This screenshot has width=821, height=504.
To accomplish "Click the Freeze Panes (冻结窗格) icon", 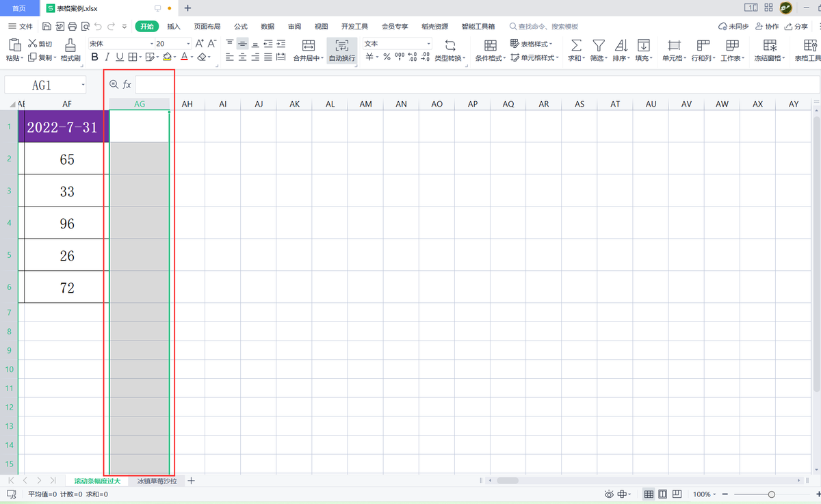I will pos(770,45).
